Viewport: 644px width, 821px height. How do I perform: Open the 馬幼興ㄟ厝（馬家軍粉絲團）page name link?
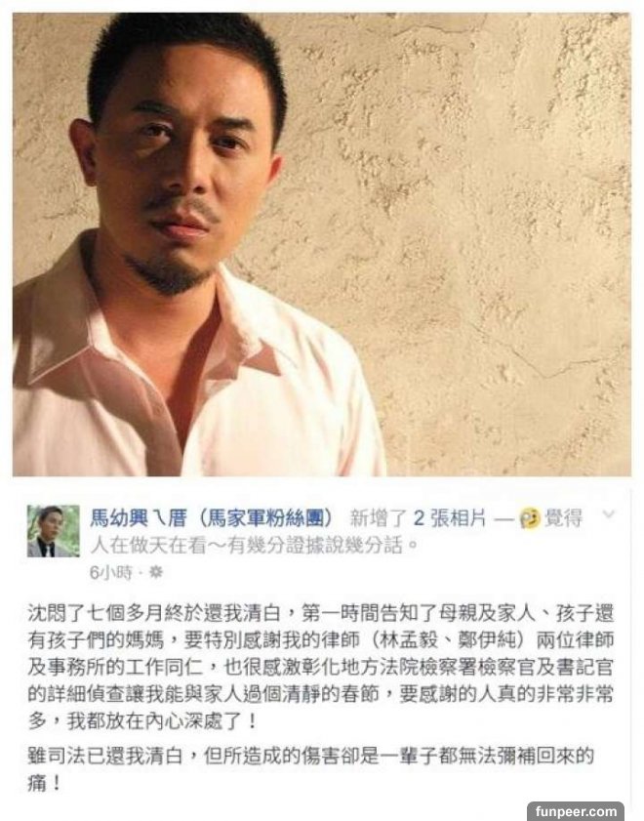point(212,518)
